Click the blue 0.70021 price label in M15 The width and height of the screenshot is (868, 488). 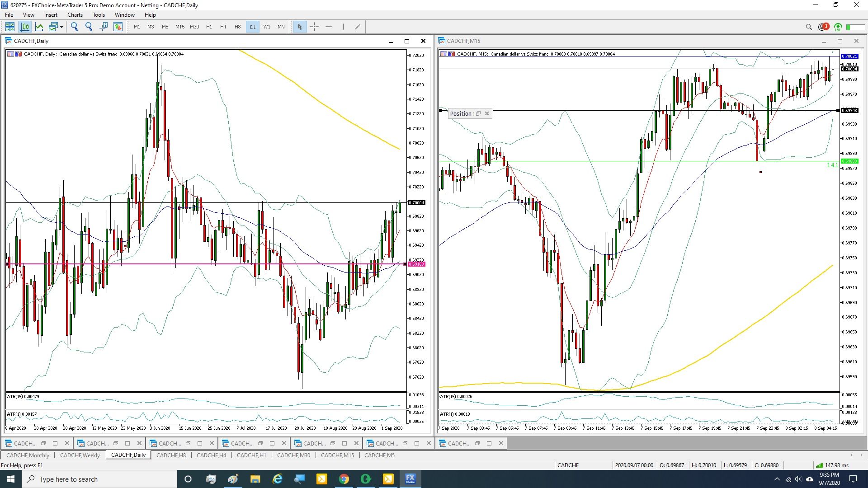[849, 56]
